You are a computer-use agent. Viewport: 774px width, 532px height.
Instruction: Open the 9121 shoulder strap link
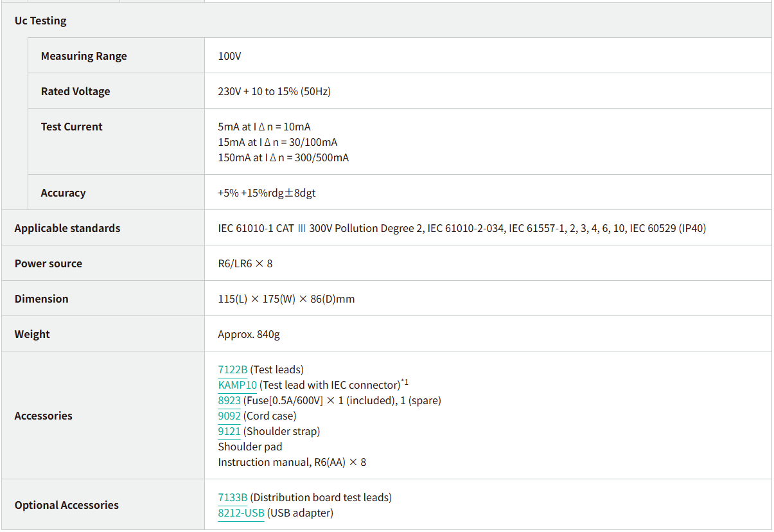tap(229, 431)
